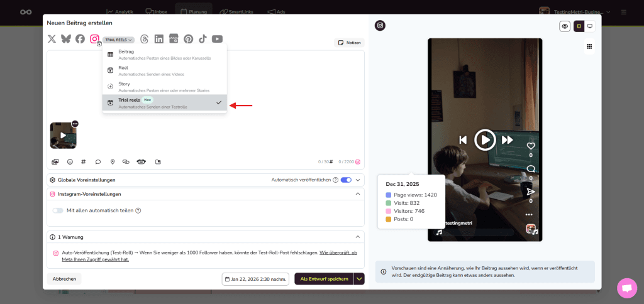Play the reel preview video
644x304 pixels.
[485, 140]
